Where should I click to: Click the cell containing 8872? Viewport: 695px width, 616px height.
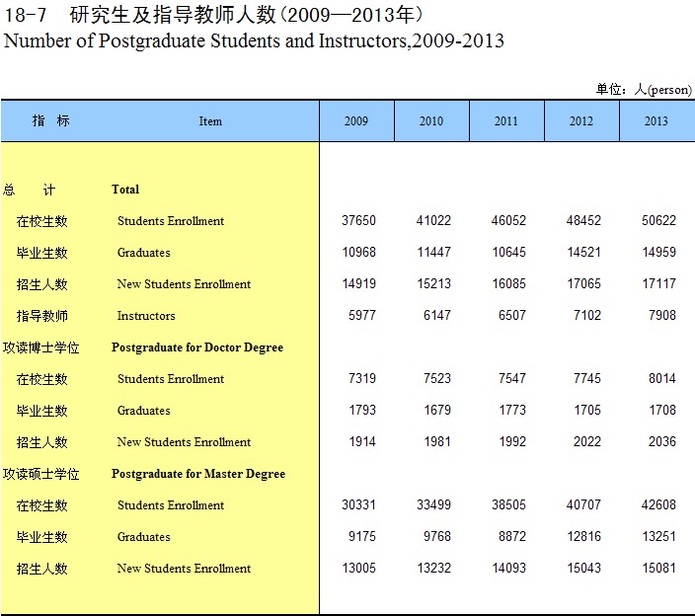pyautogui.click(x=511, y=537)
